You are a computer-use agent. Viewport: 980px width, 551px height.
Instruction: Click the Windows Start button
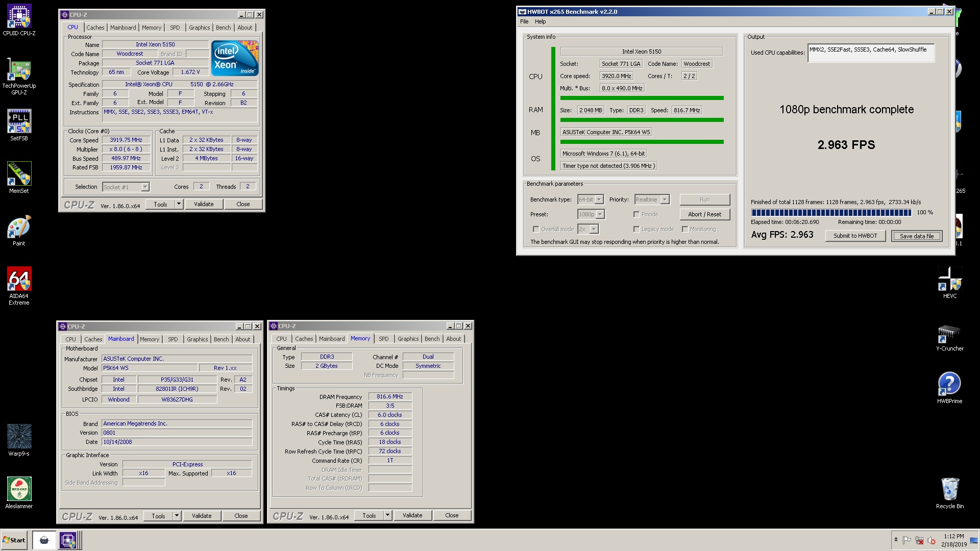pyautogui.click(x=14, y=540)
